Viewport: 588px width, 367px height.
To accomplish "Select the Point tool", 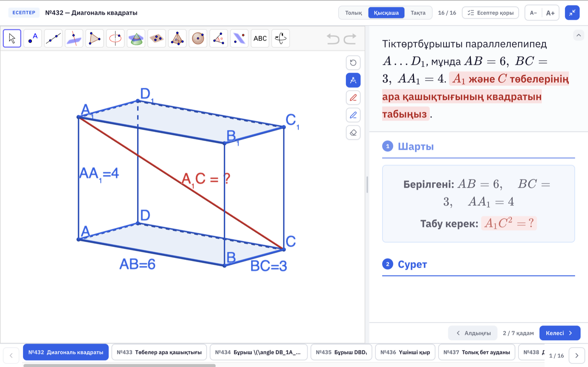I will tap(33, 38).
